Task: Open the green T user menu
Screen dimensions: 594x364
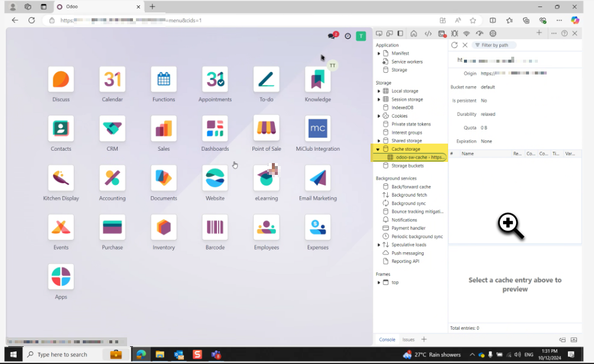Action: 361,36
